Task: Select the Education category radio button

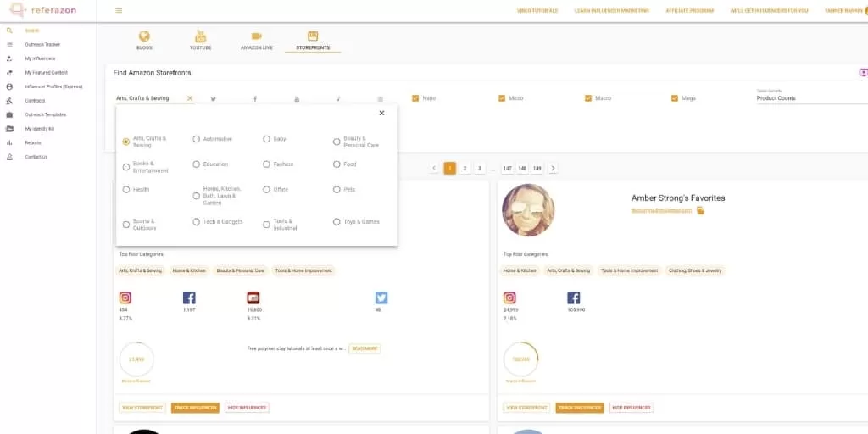Action: [196, 164]
